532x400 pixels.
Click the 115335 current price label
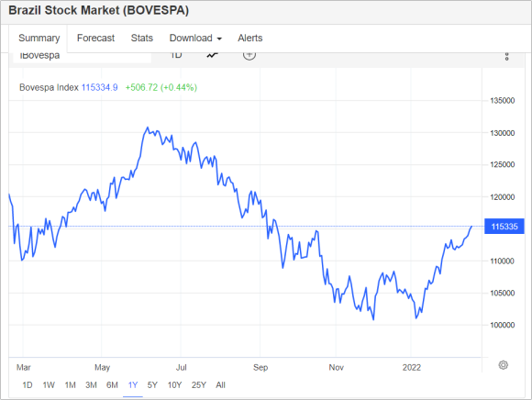click(504, 227)
